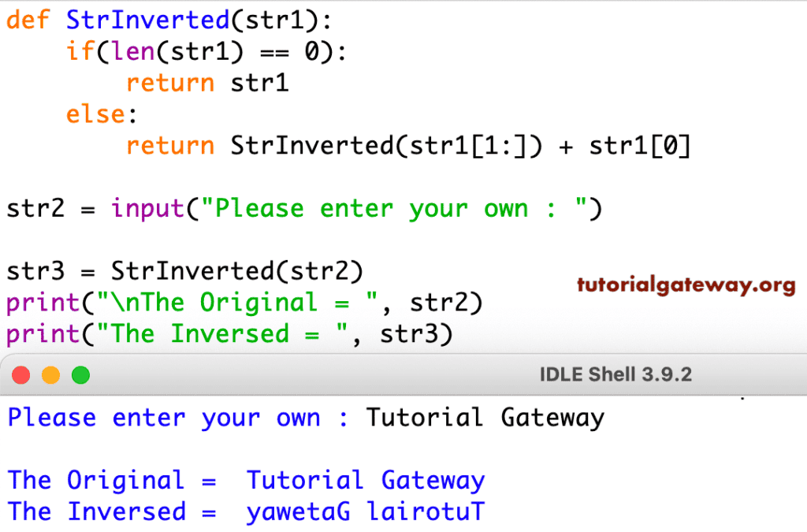Click the str3 assignment line
Image resolution: width=807 pixels, height=532 pixels.
185,271
